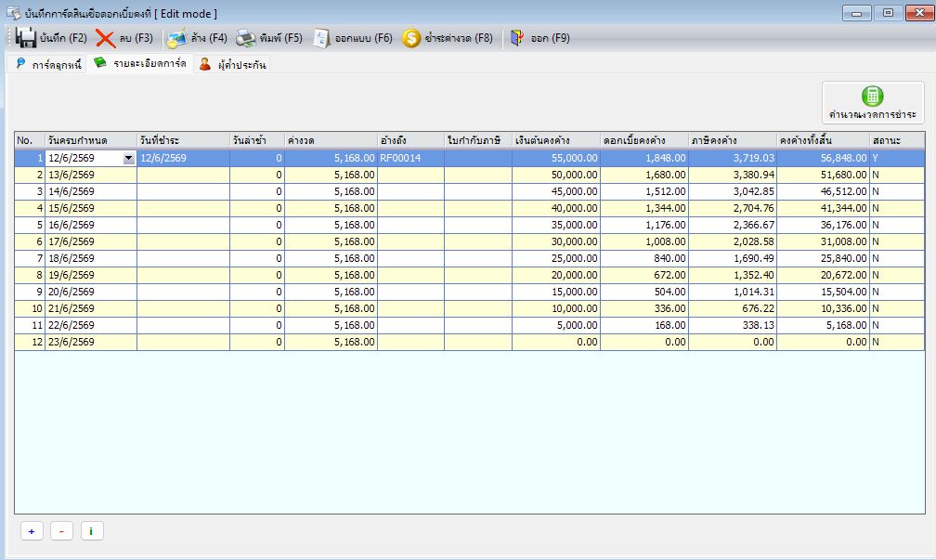Image resolution: width=936 pixels, height=560 pixels.
Task: Click the พิมพ์ (F5) label
Action: coord(280,38)
